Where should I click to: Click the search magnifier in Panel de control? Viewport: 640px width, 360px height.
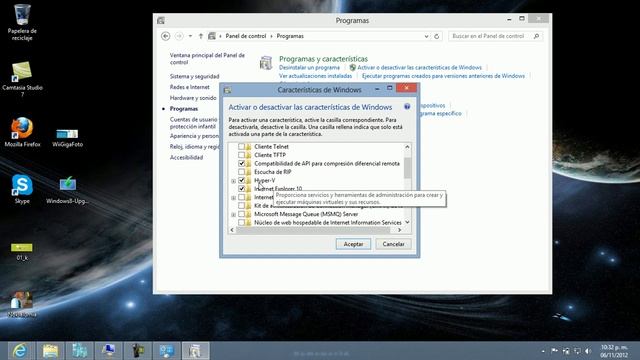pos(536,36)
